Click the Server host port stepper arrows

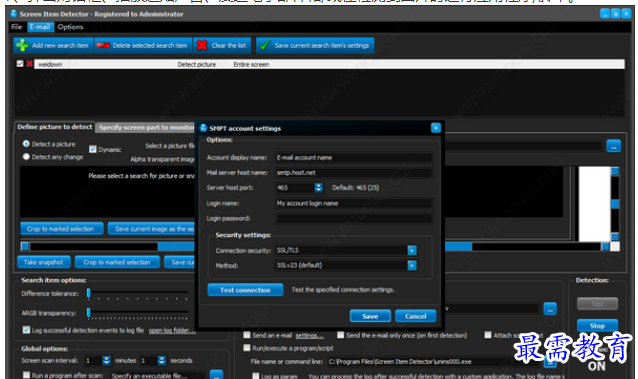point(319,188)
